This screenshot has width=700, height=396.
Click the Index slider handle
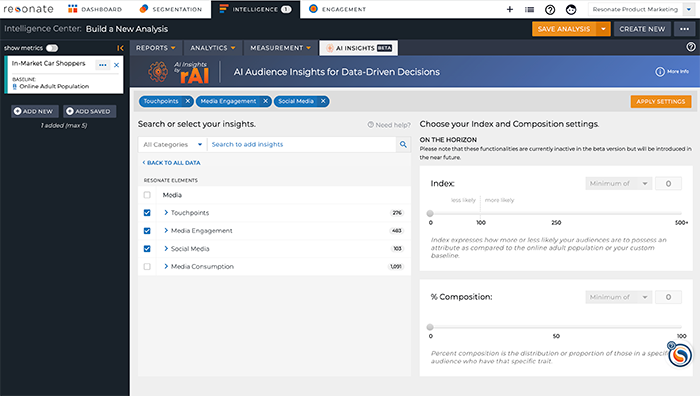(x=430, y=213)
